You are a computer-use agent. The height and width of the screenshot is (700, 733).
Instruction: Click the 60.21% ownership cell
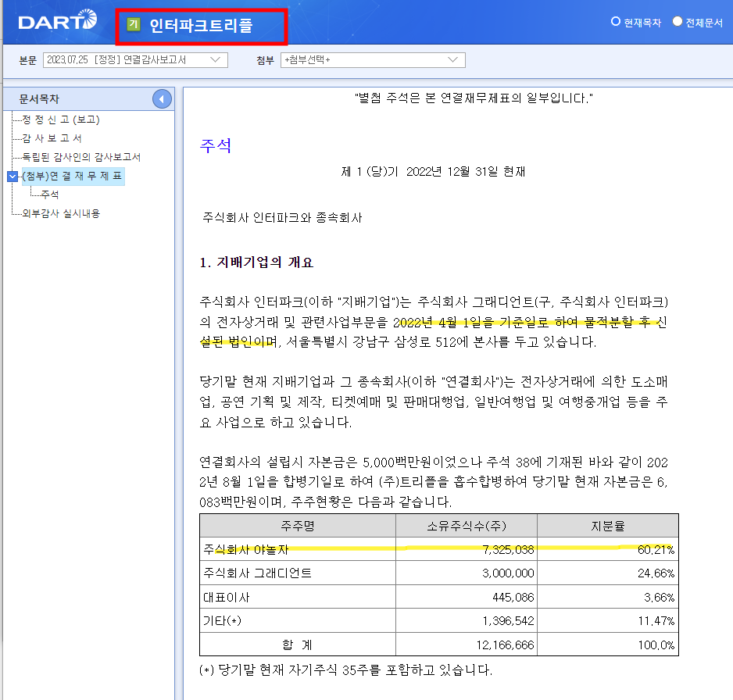point(608,549)
